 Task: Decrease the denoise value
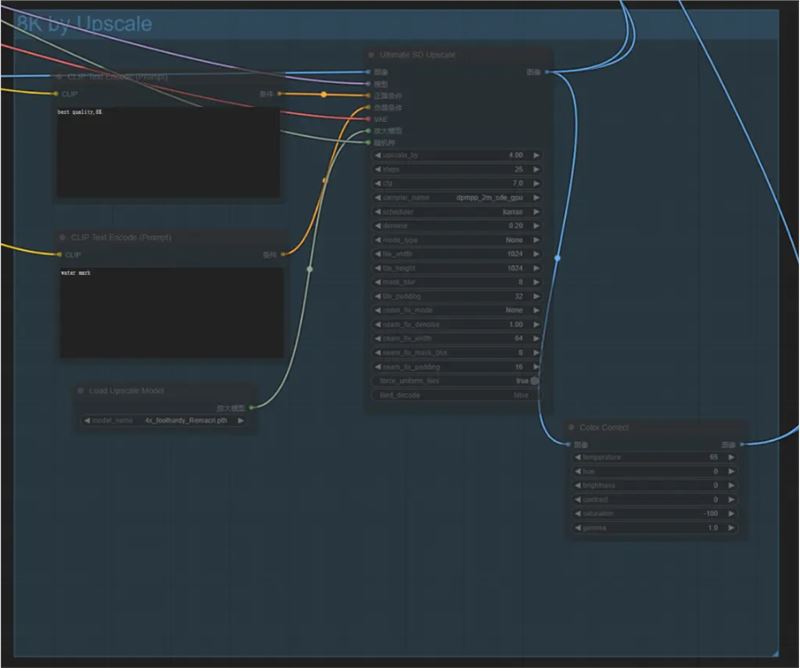pos(378,226)
